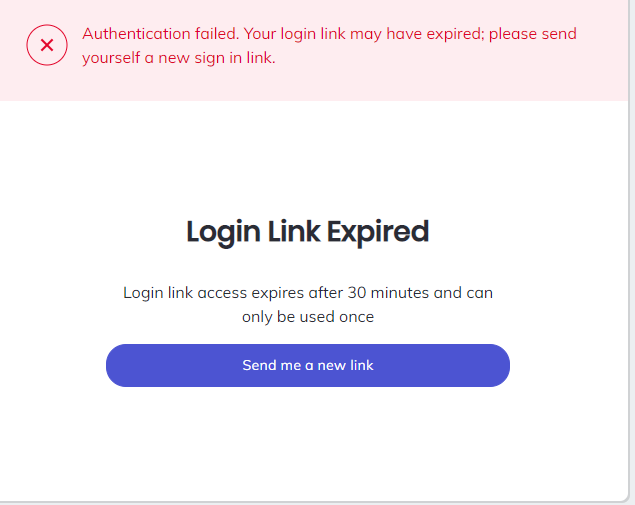Click the words 'Authentication failed' in banner
Viewport: 635px width, 505px height.
(160, 34)
